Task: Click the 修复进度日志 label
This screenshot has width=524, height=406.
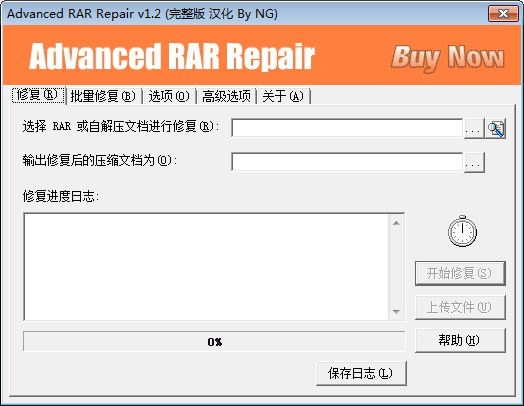Action: click(x=61, y=196)
